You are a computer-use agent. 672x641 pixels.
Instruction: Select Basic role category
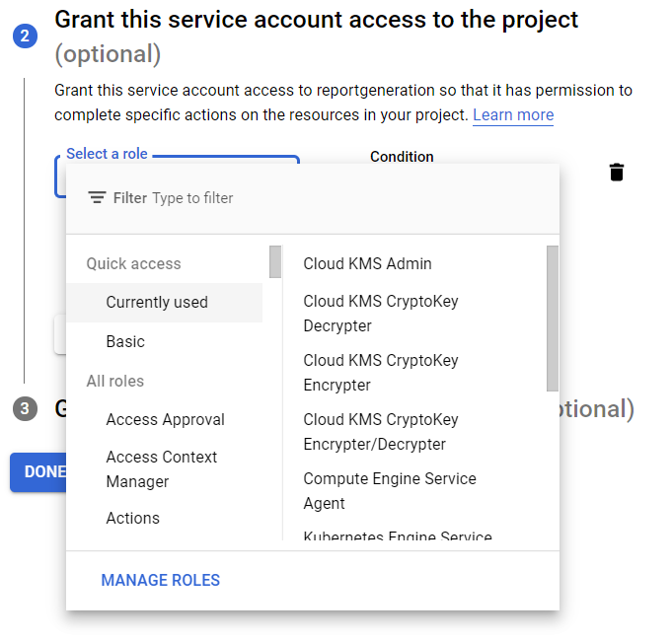pyautogui.click(x=125, y=342)
